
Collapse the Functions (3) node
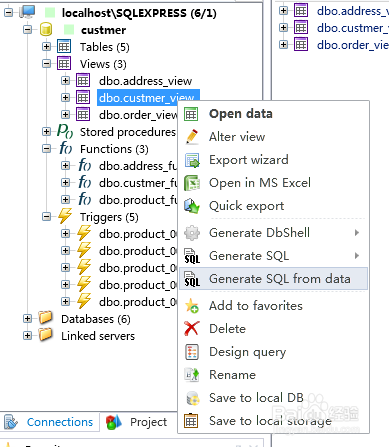tap(47, 149)
